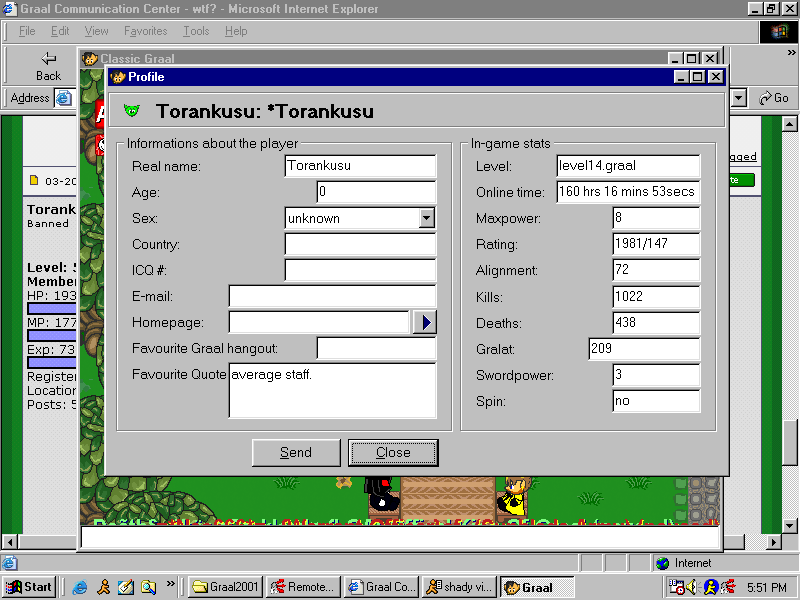Click the Maxpower value field
This screenshot has height=600, width=800.
(x=656, y=218)
